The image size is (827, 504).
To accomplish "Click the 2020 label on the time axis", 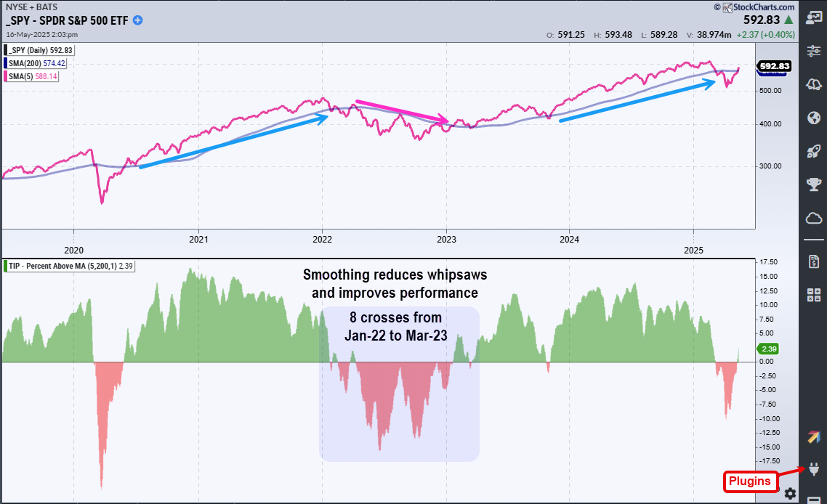I will 74,251.
